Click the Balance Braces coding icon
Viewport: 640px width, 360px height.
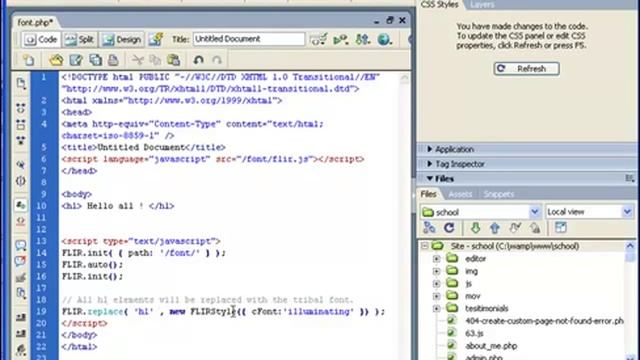[21, 181]
